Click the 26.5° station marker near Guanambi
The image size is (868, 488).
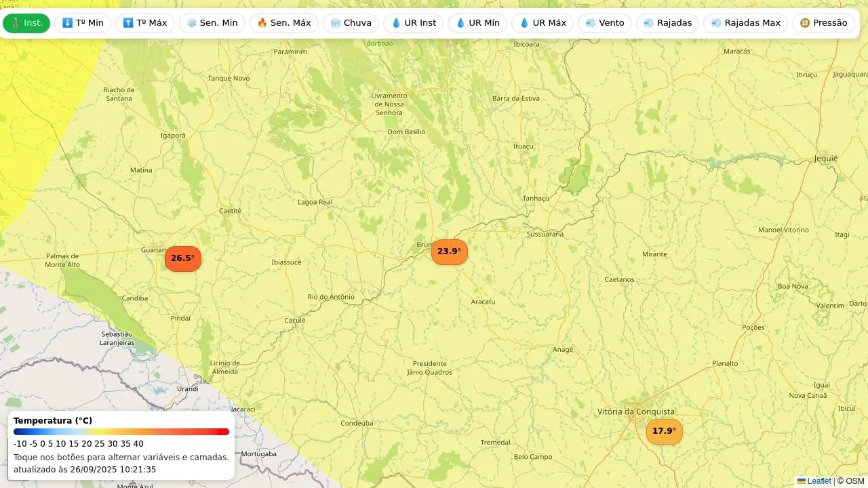(x=182, y=258)
